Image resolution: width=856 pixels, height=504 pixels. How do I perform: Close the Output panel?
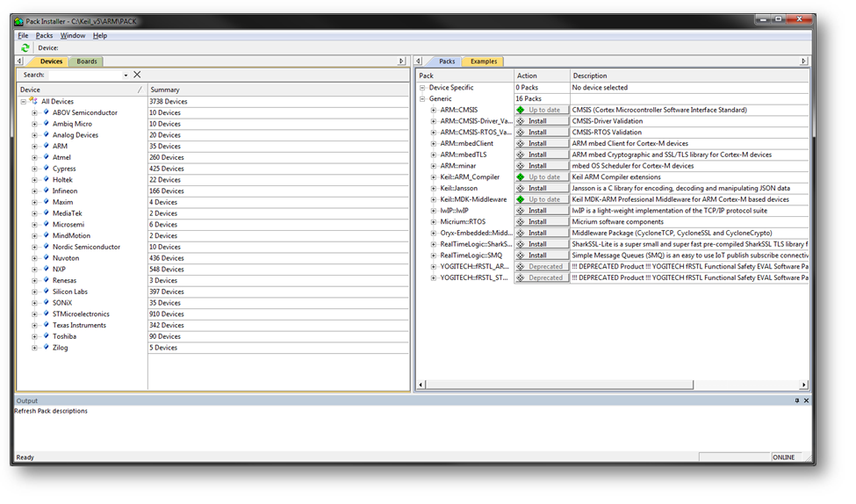(x=806, y=400)
